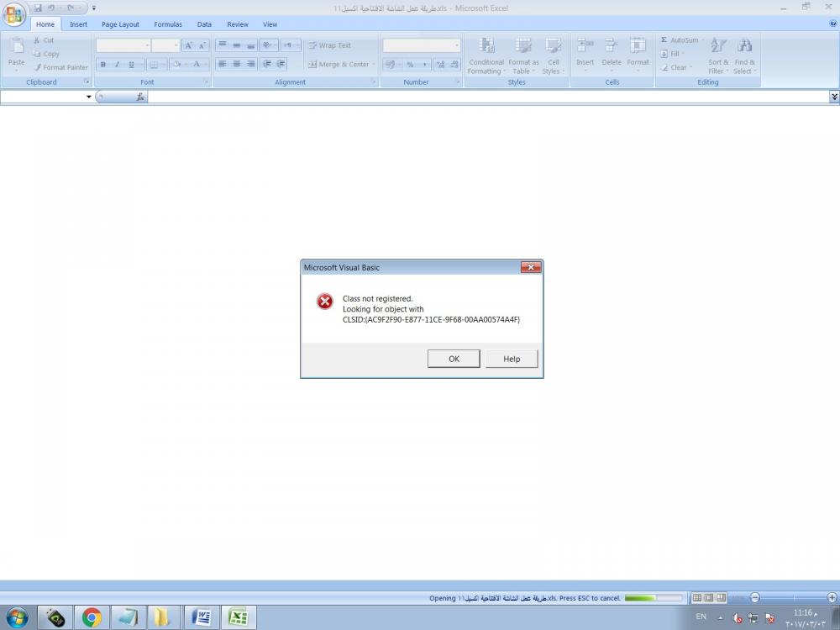Click the Accounting Number Format icon
The image size is (840, 630).
point(390,65)
